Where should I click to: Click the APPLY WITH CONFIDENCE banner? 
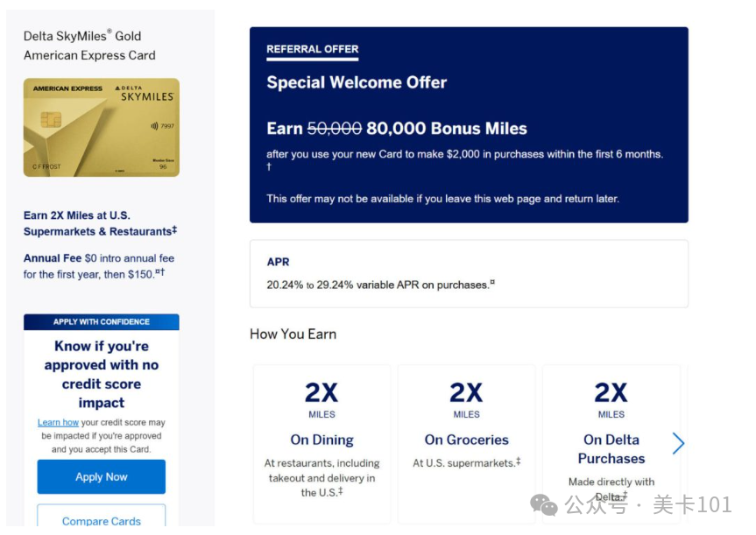[x=102, y=321]
